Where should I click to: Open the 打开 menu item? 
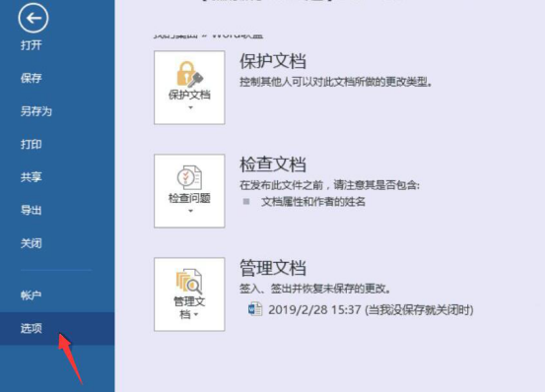[32, 45]
